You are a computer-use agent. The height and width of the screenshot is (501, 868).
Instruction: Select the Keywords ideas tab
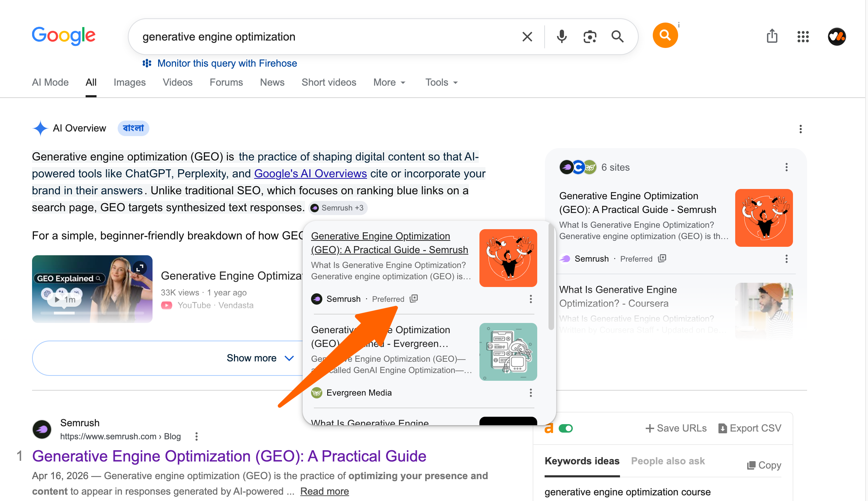coord(582,461)
